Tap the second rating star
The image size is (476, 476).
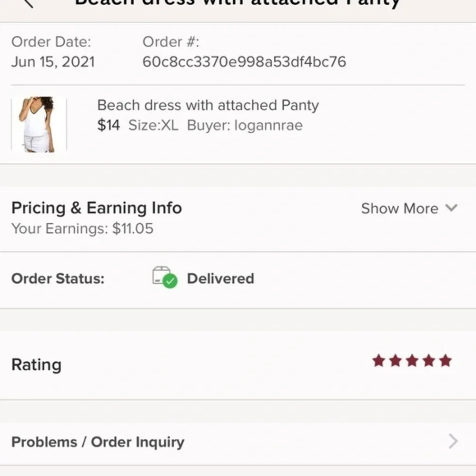click(396, 361)
